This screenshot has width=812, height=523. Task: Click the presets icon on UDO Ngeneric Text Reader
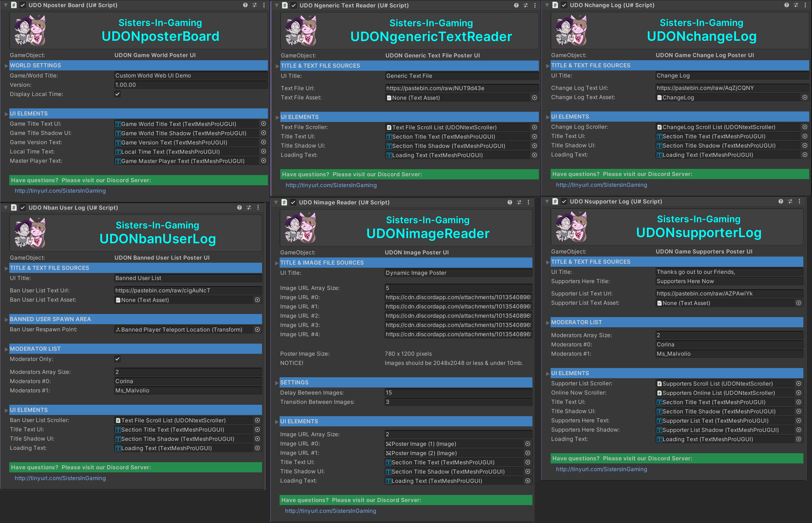point(526,6)
